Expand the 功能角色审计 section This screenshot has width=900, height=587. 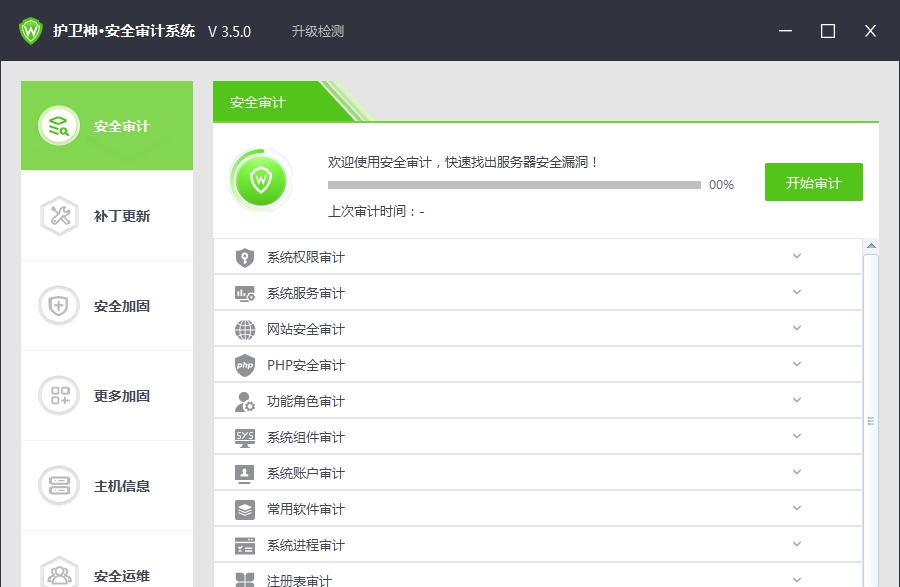pos(796,401)
